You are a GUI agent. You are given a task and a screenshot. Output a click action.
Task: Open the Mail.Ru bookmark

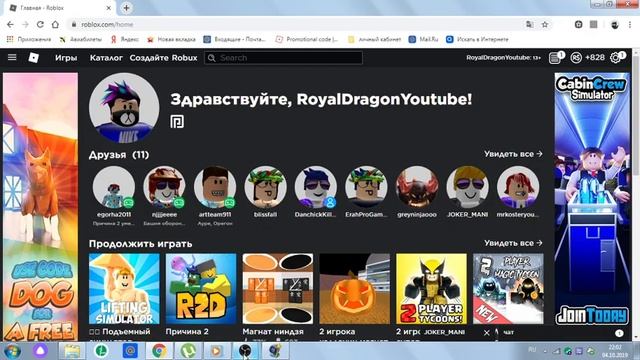[x=423, y=39]
